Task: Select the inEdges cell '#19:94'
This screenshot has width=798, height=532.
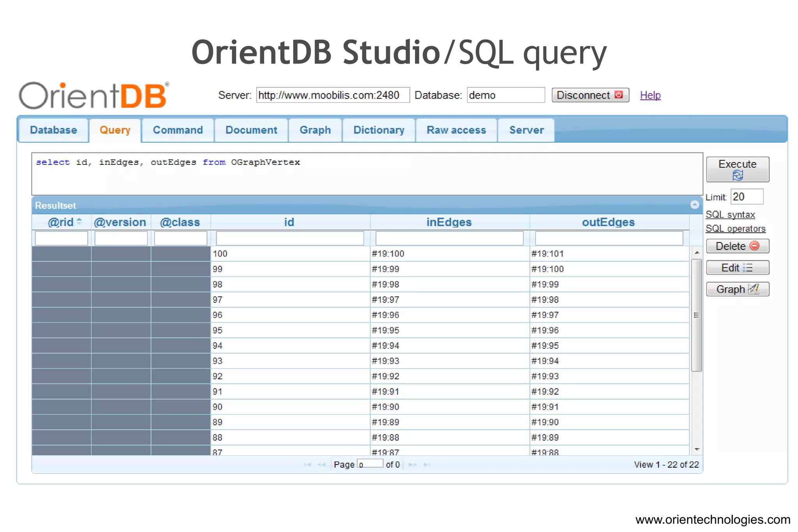Action: (x=450, y=346)
